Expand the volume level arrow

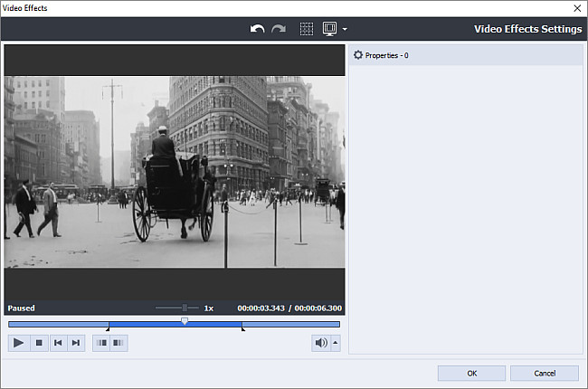336,343
